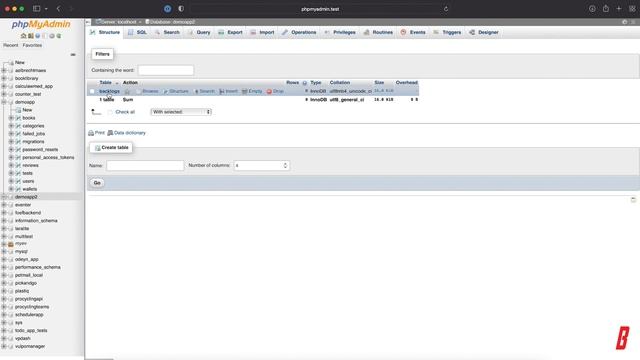Image resolution: width=640 pixels, height=360 pixels.
Task: Click the collapse-all link icon in sidebar
Action: point(73,55)
